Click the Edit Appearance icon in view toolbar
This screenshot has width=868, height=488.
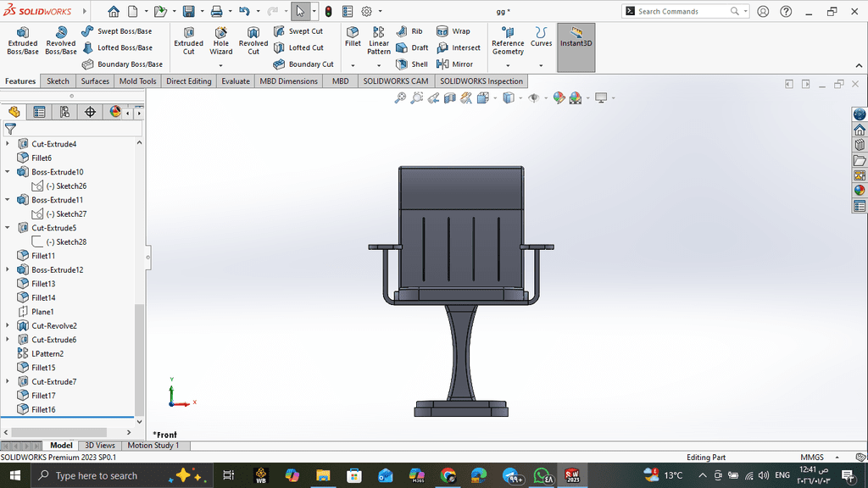tap(559, 98)
